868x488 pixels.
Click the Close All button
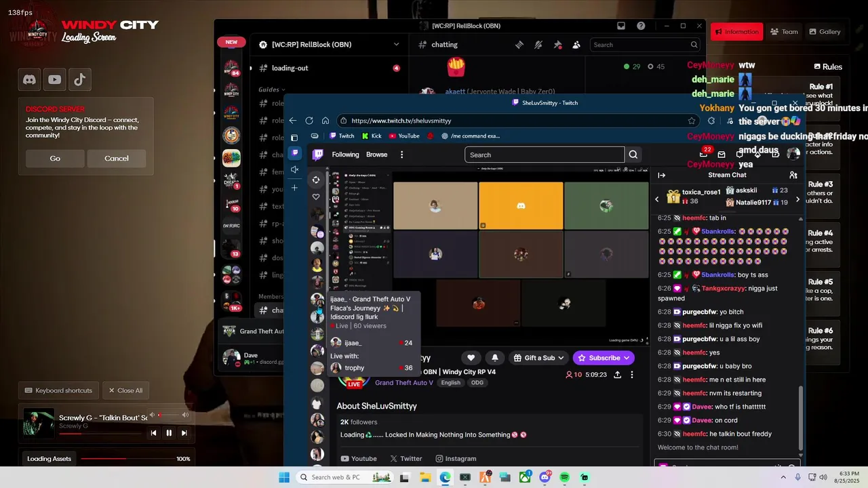125,390
